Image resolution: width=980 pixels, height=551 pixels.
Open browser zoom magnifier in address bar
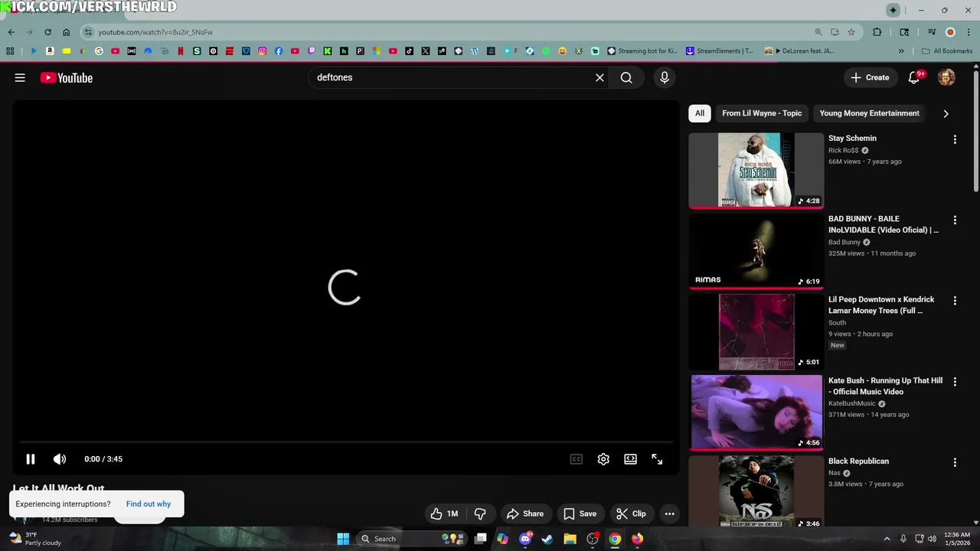point(818,32)
